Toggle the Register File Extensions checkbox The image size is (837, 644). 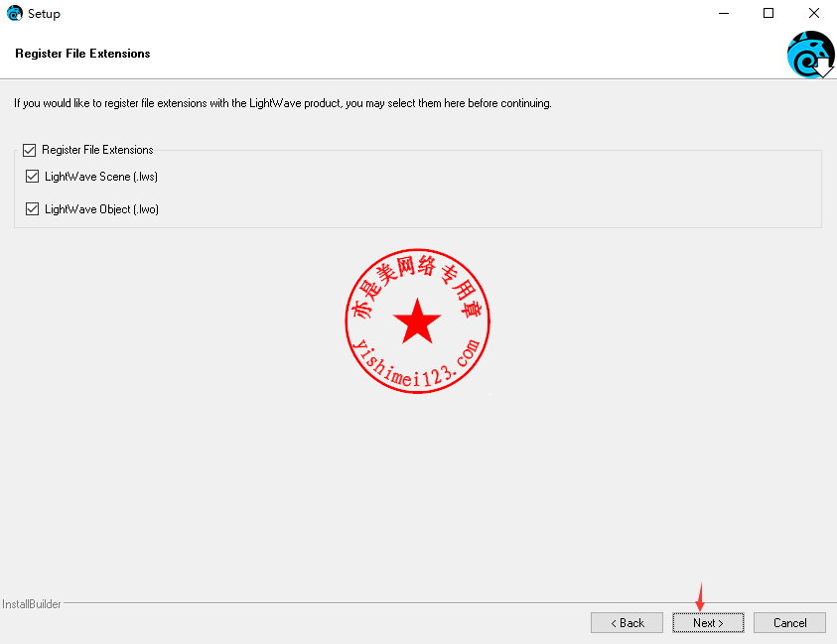30,150
